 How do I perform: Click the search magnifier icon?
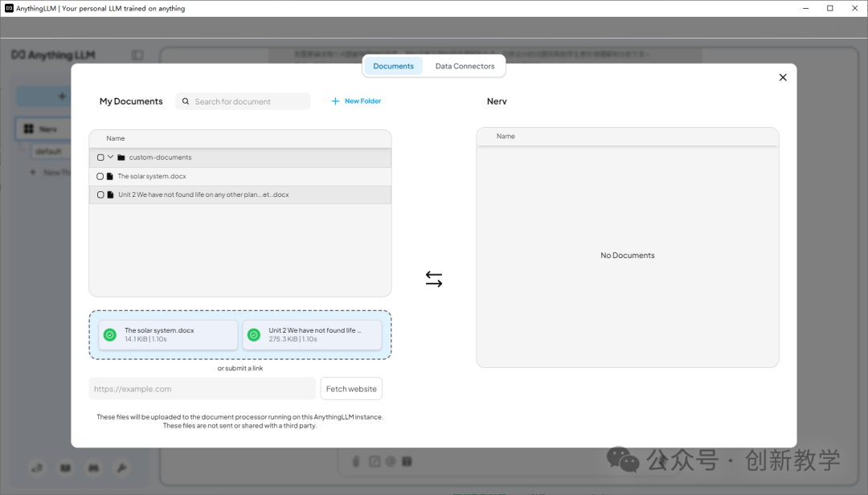click(x=186, y=101)
